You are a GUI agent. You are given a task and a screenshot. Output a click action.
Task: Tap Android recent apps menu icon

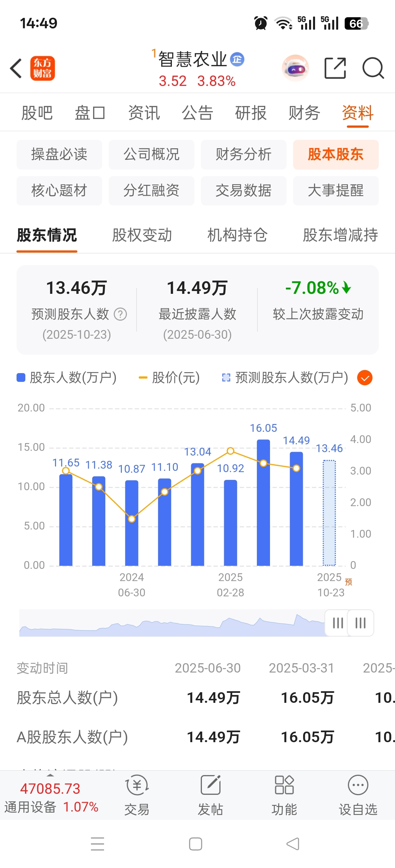[97, 844]
